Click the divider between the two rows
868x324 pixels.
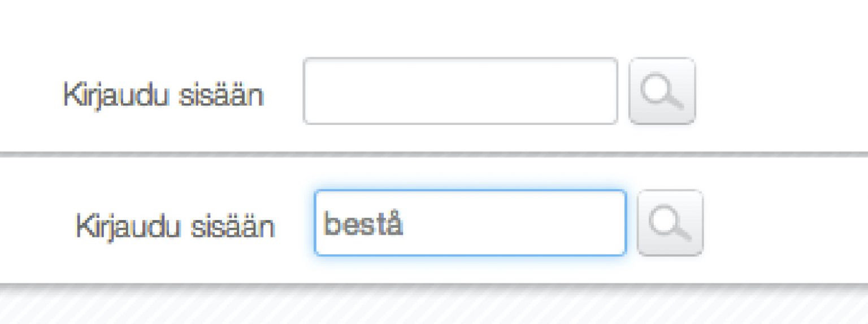click(x=434, y=154)
